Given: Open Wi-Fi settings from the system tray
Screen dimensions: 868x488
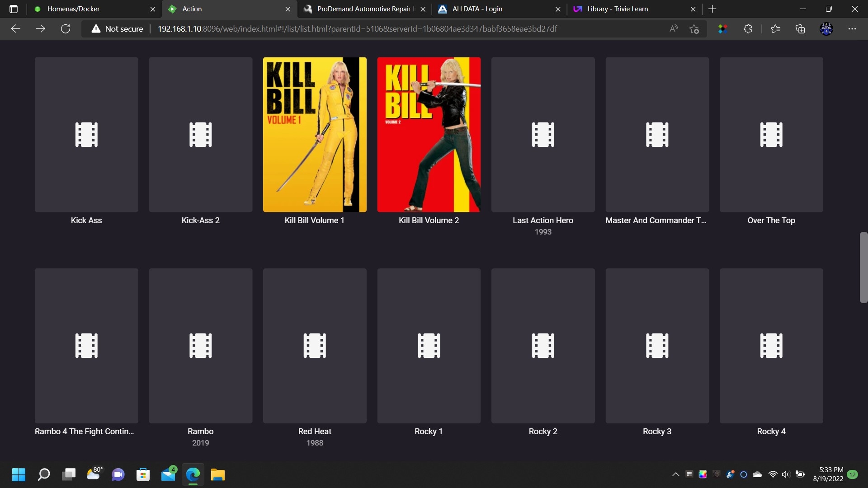Looking at the screenshot, I should tap(773, 474).
